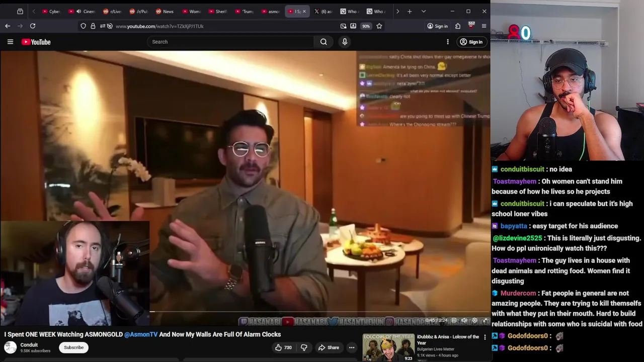This screenshot has width=644, height=362.
Task: Click the Share button below video
Action: [329, 347]
